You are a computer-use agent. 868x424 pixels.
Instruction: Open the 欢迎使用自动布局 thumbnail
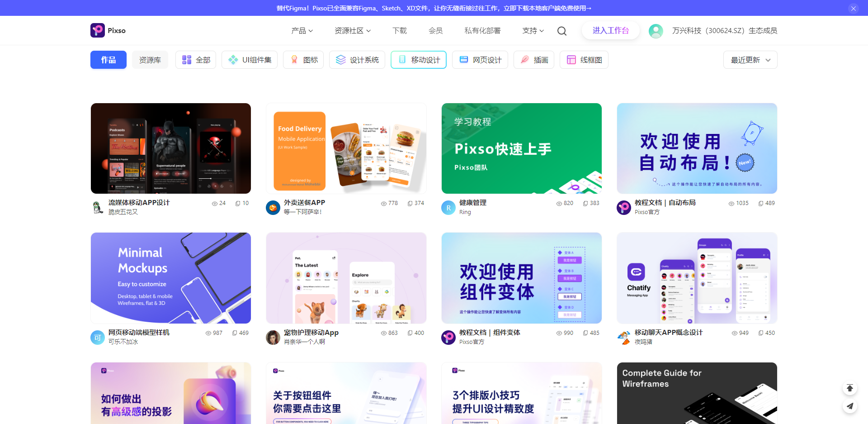point(697,148)
